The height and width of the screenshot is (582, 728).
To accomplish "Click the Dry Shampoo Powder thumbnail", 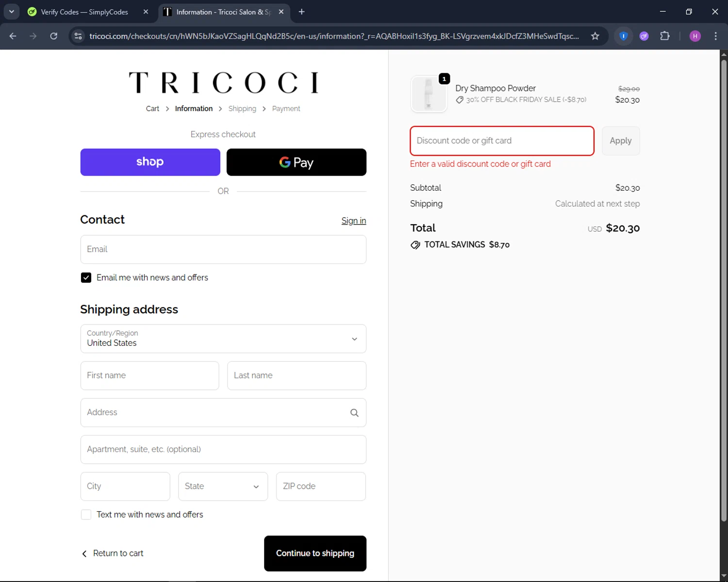I will click(429, 94).
